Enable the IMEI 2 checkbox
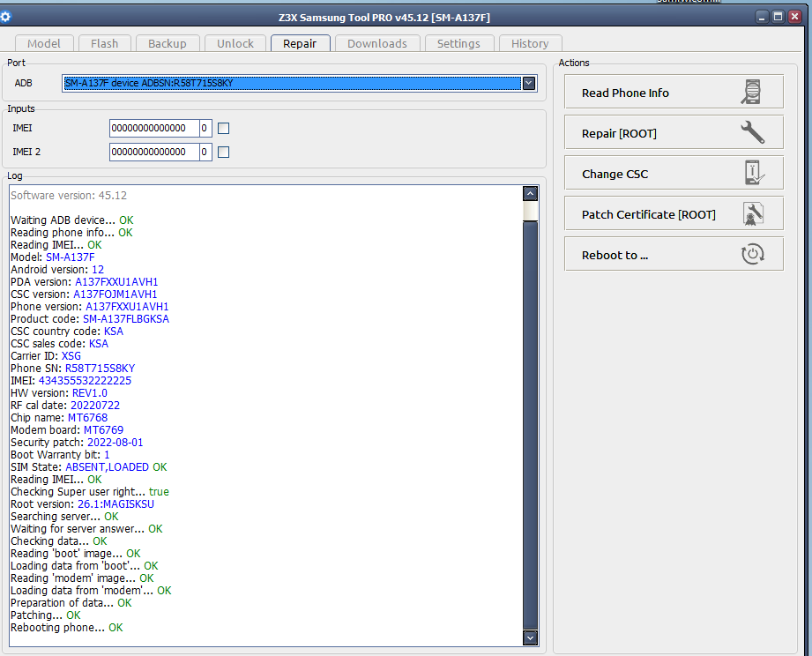The width and height of the screenshot is (812, 656). 223,152
